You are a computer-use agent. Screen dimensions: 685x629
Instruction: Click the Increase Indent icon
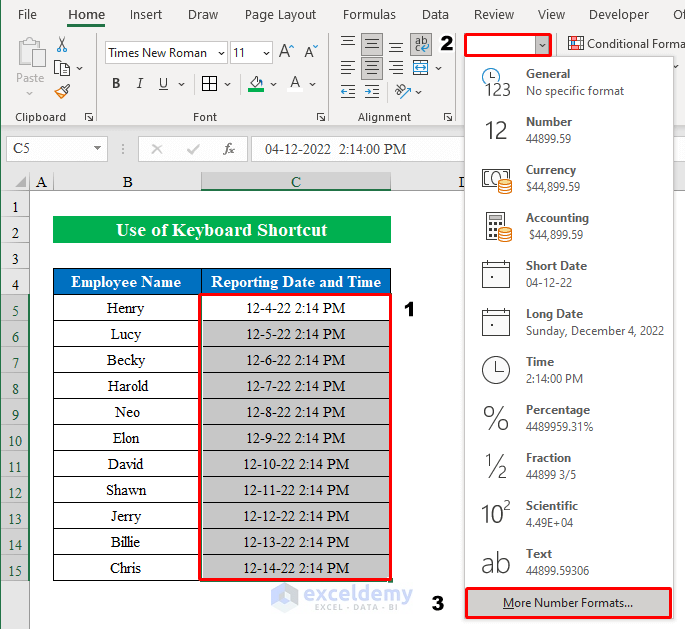point(372,91)
